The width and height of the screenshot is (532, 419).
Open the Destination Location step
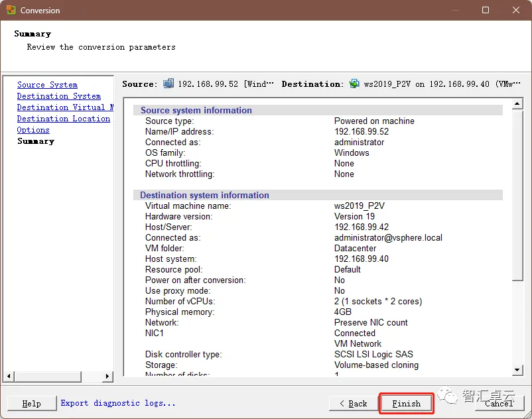click(64, 119)
